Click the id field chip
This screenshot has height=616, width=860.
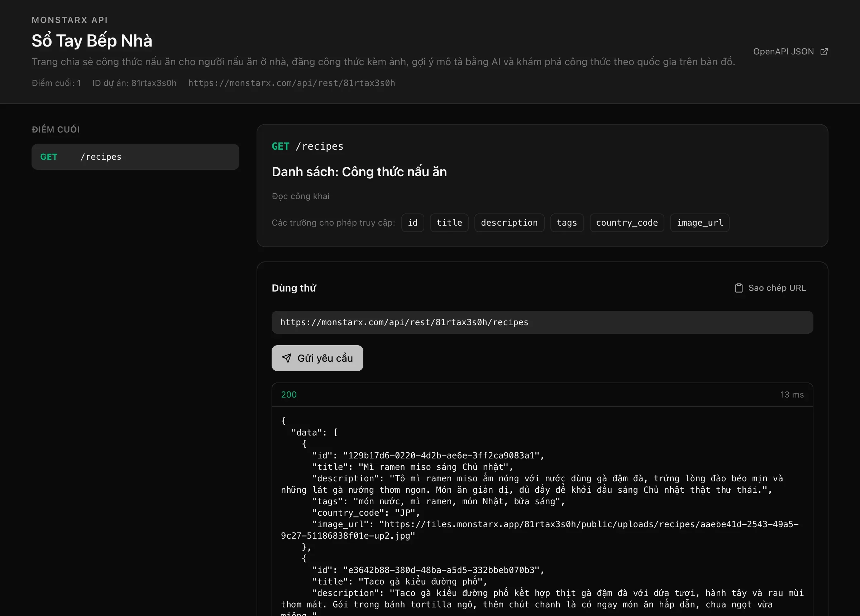(x=412, y=223)
